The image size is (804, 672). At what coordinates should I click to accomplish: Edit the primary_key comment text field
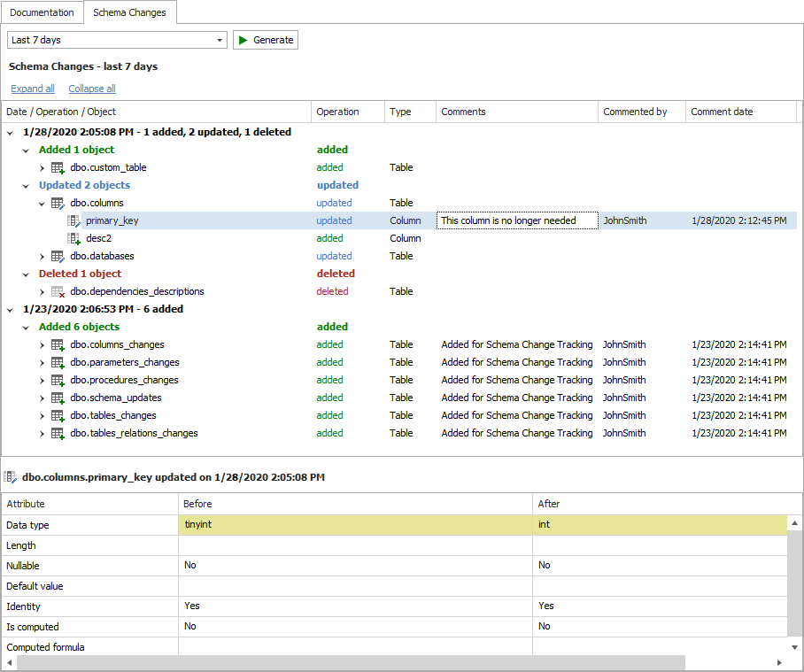(x=517, y=220)
